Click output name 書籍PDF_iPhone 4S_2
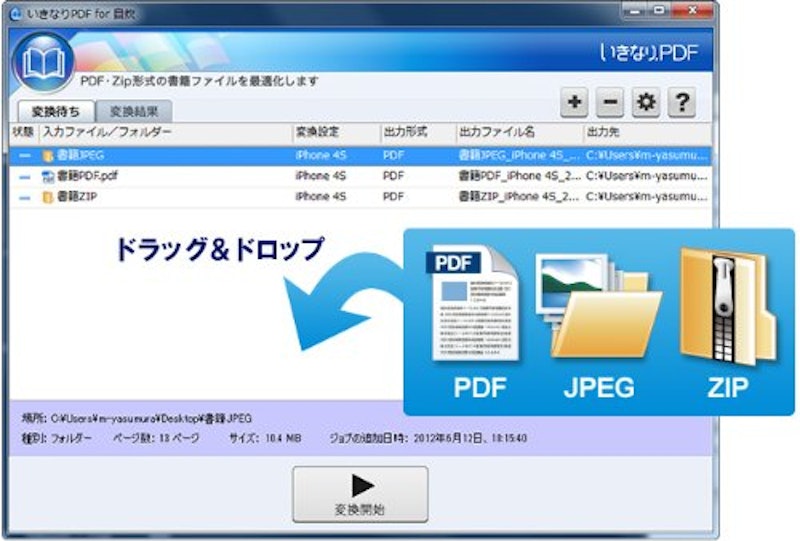Screen dimensions: 800x541 pyautogui.click(x=519, y=176)
